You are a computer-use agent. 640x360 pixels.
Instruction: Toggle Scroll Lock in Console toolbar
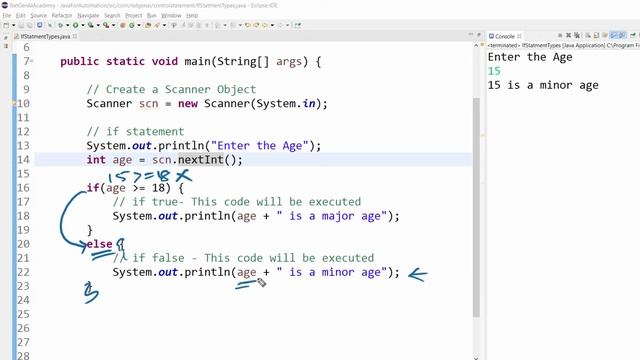click(x=596, y=36)
